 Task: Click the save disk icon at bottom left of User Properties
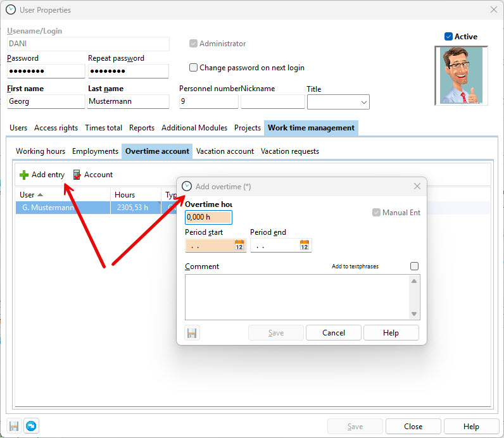tap(14, 426)
